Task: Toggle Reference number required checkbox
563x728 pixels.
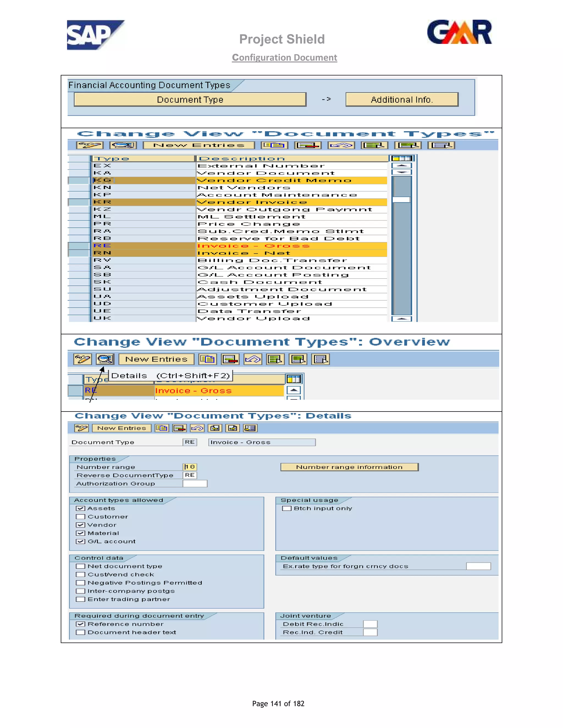Action: coord(80,624)
